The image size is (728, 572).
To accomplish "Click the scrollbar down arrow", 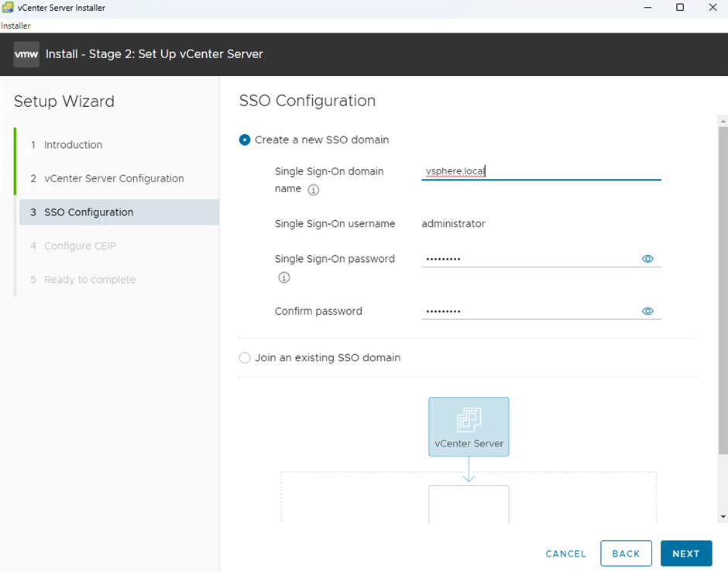I will pos(723,517).
